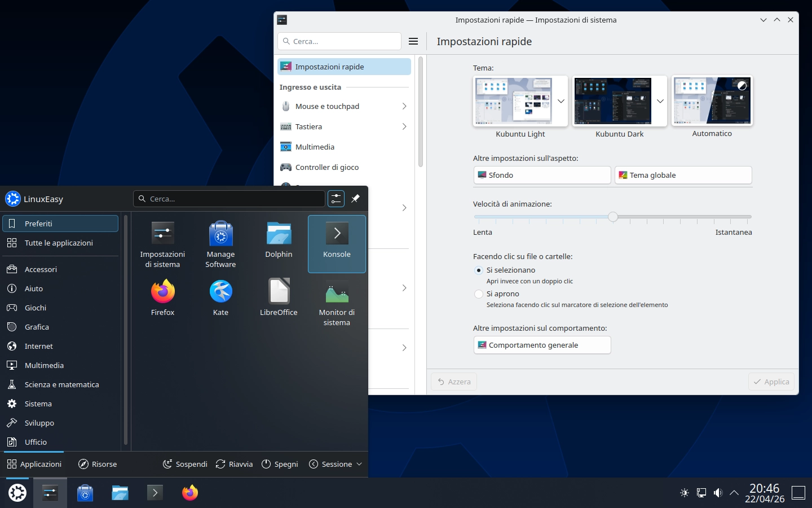Image resolution: width=812 pixels, height=508 pixels.
Task: Click Applica to save quick settings
Action: tap(771, 382)
